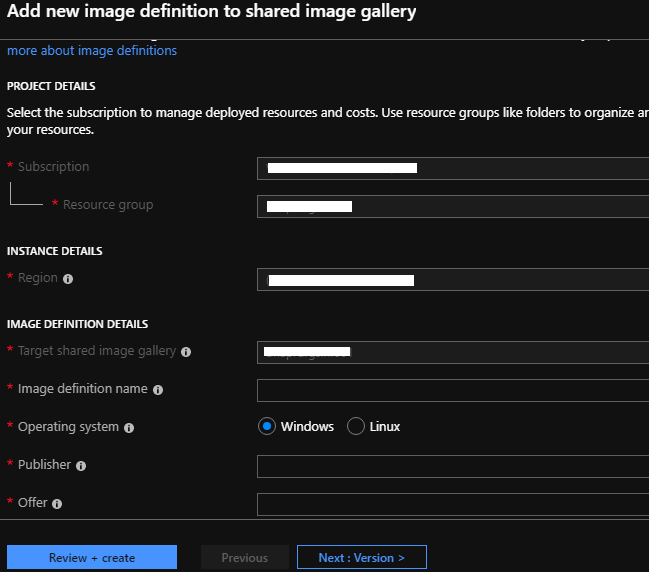Viewport: 649px width, 572px height.
Task: Click the Target shared image gallery info icon
Action: (x=186, y=352)
